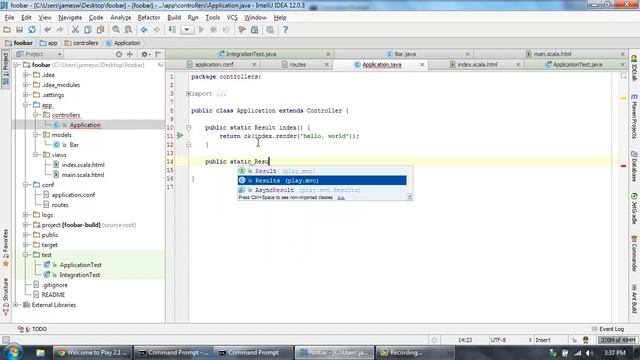640x360 pixels.
Task: Collapse the models folder node
Action: [36, 135]
